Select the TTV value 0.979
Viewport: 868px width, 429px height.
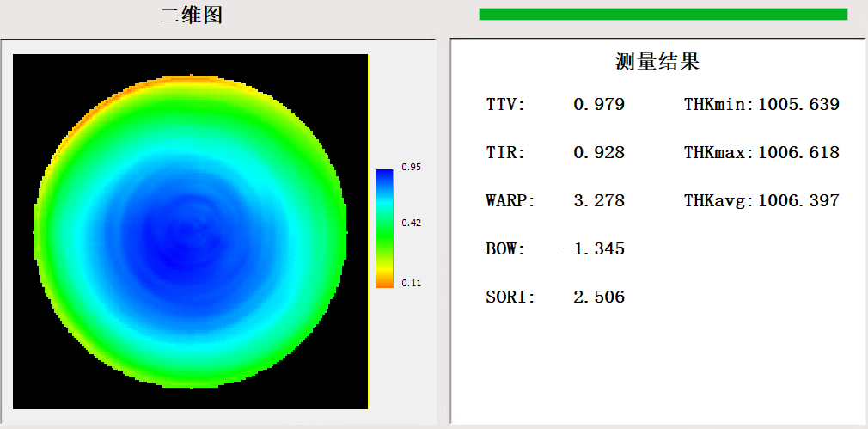pyautogui.click(x=598, y=105)
